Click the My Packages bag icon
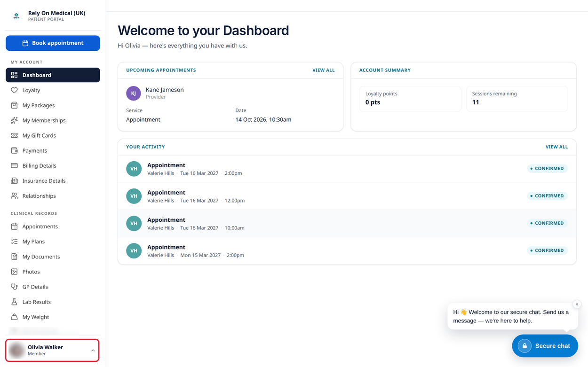This screenshot has height=367, width=588. [x=14, y=105]
